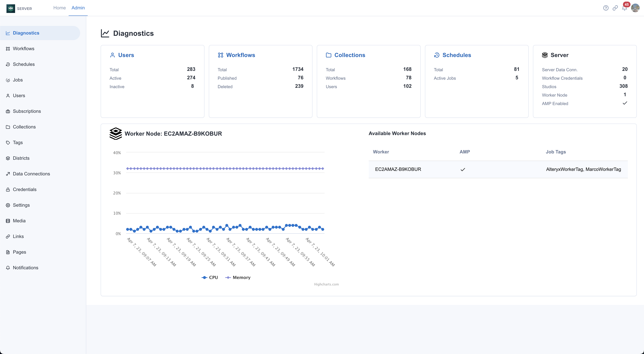Screen dimensions: 644x354
Task: Open notifications bell with 45 badge
Action: tap(624, 8)
